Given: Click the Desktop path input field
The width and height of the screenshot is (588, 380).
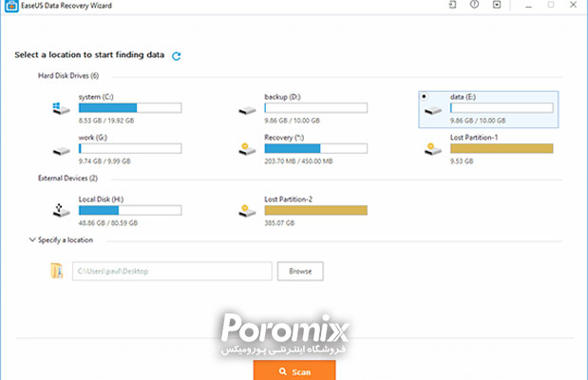Looking at the screenshot, I should 171,272.
